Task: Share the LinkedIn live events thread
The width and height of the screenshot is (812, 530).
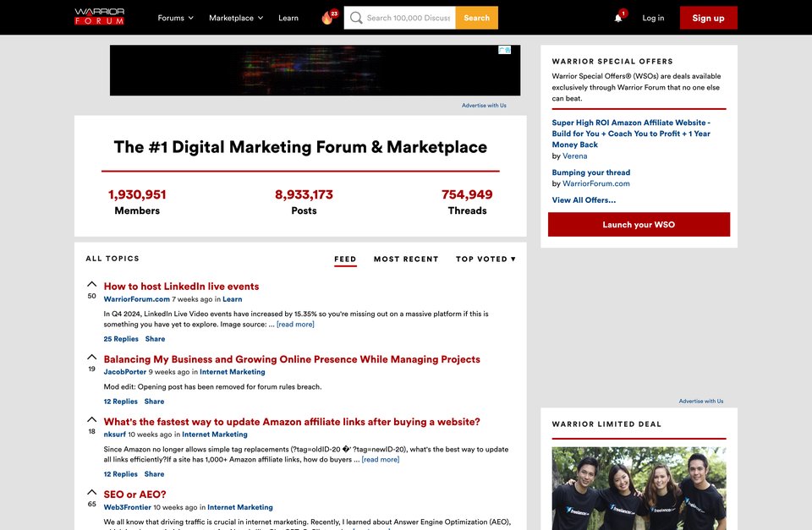Action: [155, 339]
